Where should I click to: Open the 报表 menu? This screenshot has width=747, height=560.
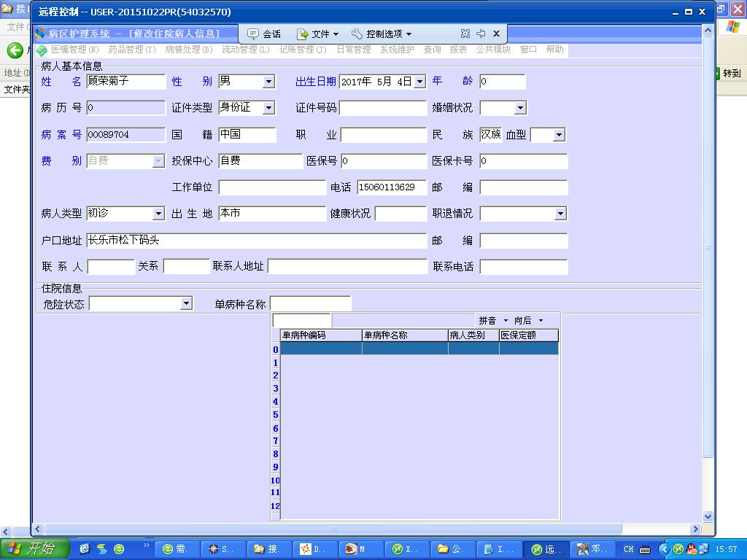click(x=458, y=50)
